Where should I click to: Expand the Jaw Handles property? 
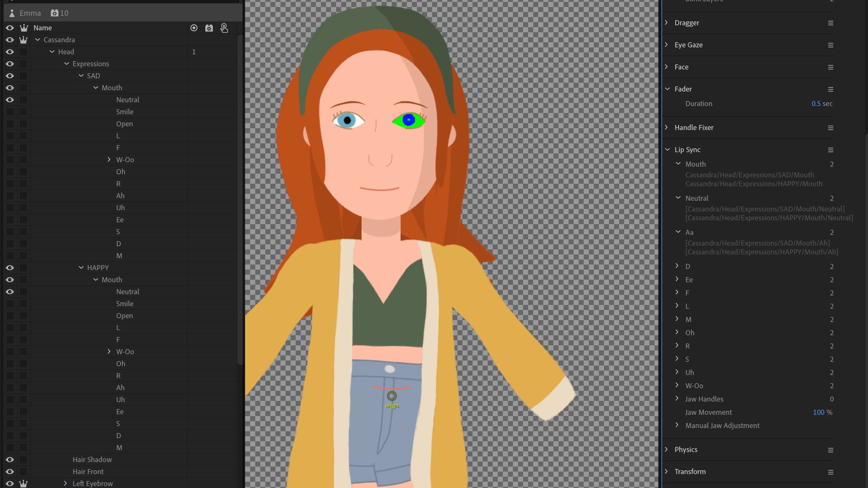point(677,399)
